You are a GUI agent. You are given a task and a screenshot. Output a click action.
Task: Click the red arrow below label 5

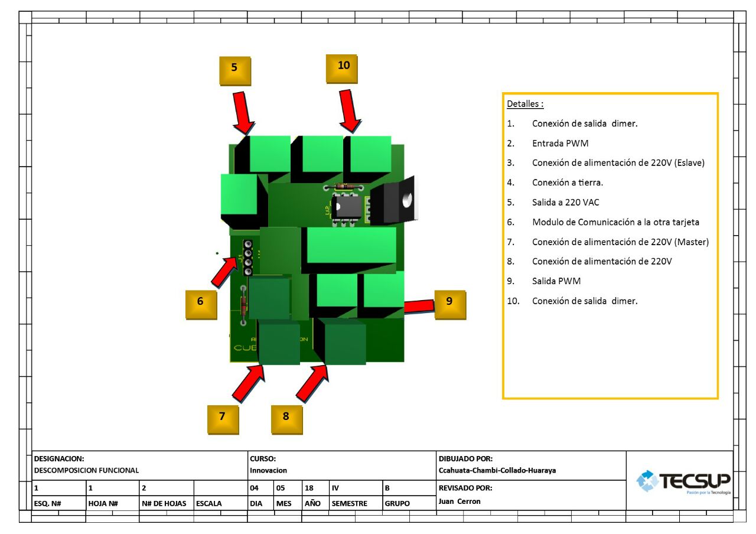[243, 112]
